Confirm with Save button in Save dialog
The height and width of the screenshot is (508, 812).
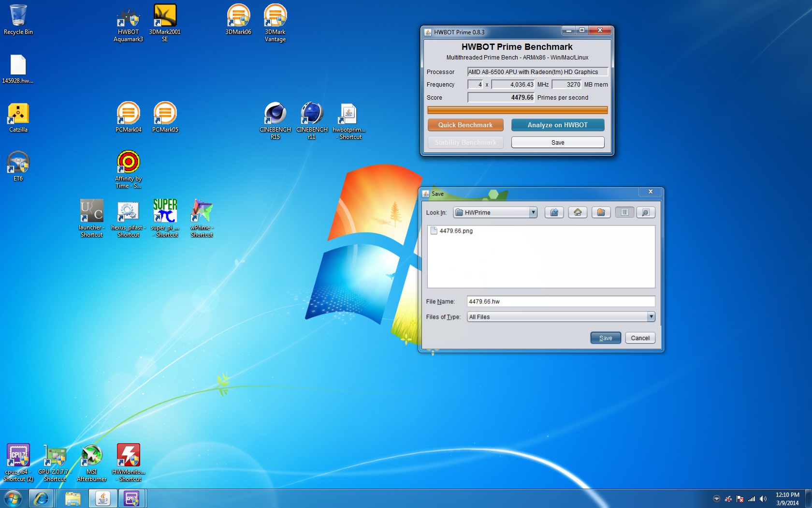pyautogui.click(x=606, y=338)
